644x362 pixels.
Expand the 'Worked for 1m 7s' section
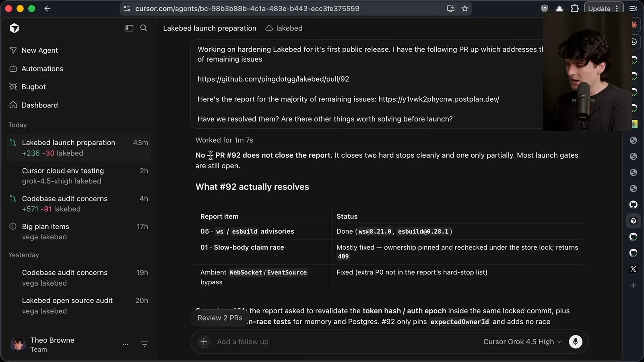click(224, 140)
